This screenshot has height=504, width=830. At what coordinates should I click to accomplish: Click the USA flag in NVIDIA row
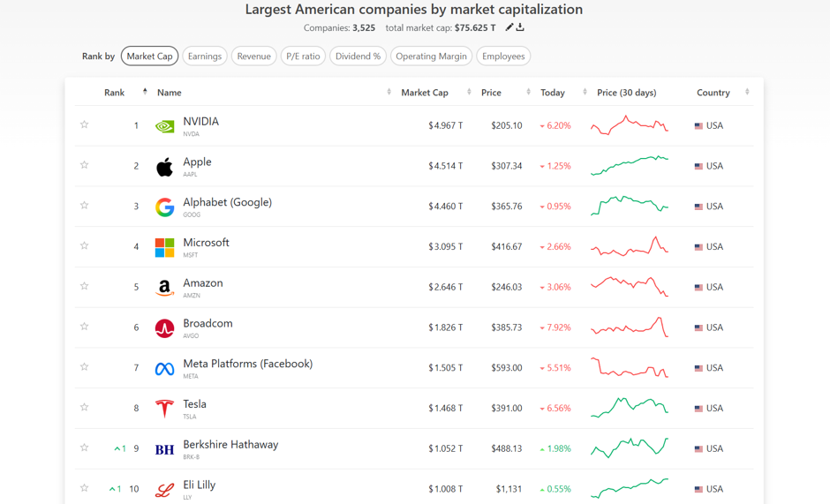click(698, 126)
